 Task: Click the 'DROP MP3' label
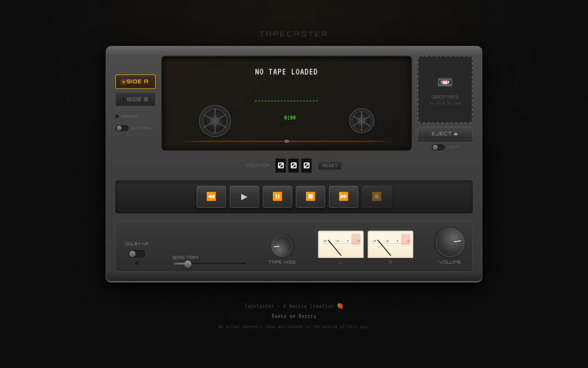(445, 97)
